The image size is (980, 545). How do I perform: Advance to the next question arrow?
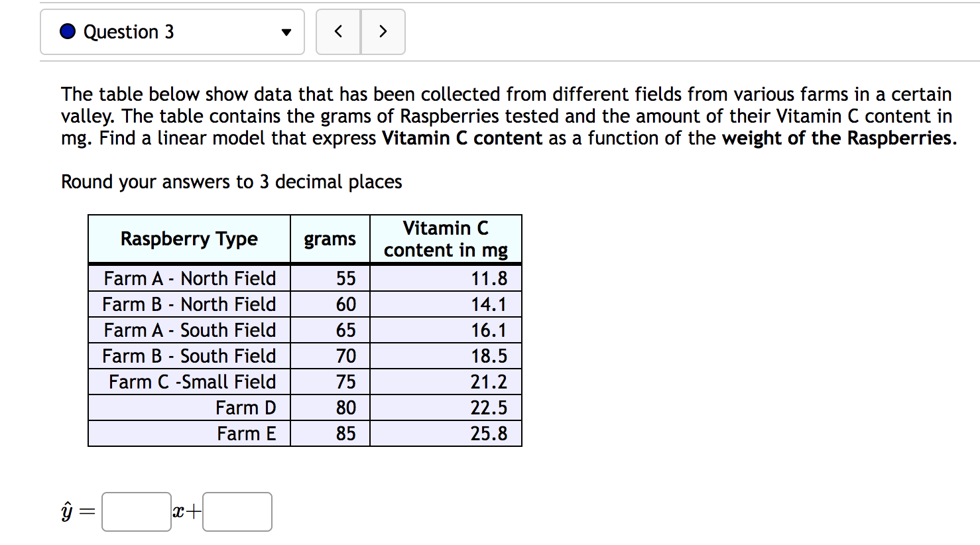[x=383, y=32]
